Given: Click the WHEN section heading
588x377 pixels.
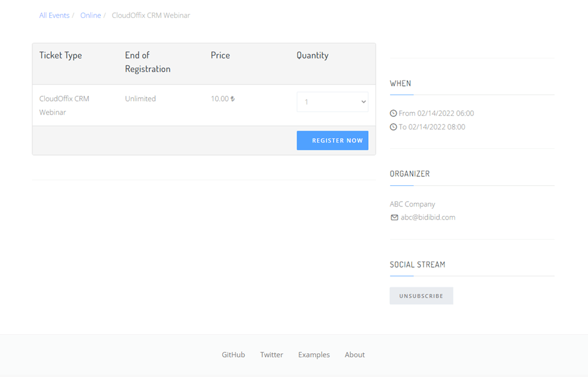Looking at the screenshot, I should point(401,83).
